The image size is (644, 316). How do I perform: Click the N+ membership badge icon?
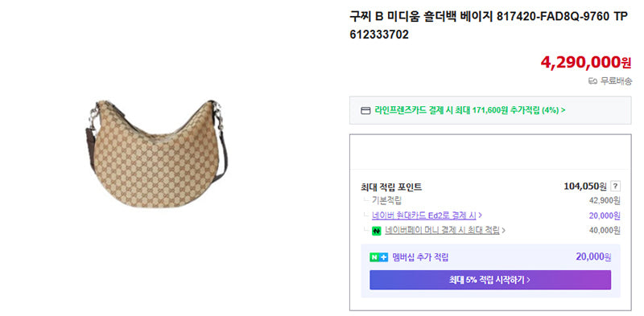pyautogui.click(x=378, y=257)
